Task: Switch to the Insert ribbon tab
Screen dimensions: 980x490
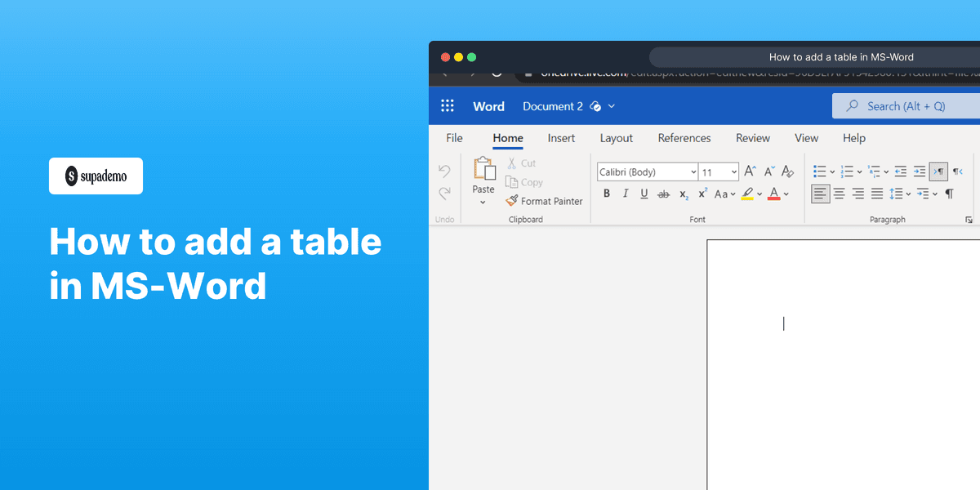Action: pyautogui.click(x=561, y=138)
